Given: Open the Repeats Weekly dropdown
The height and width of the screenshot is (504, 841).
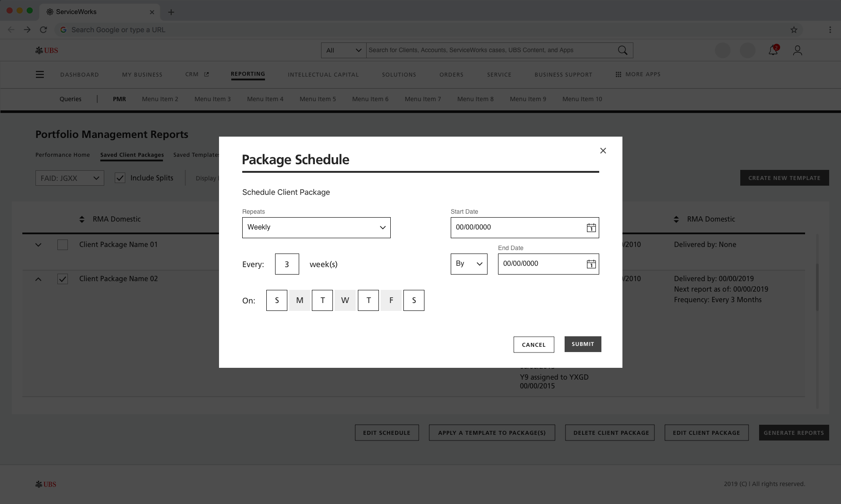Looking at the screenshot, I should tap(316, 228).
